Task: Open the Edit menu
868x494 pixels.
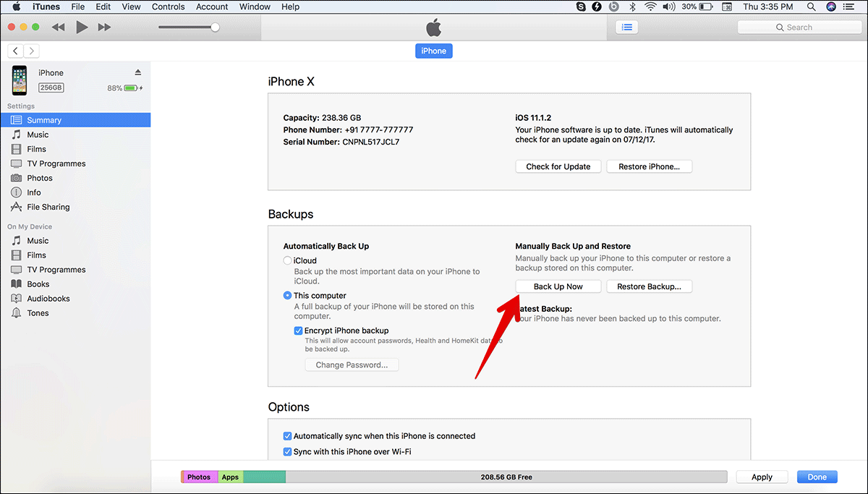Action: [103, 7]
